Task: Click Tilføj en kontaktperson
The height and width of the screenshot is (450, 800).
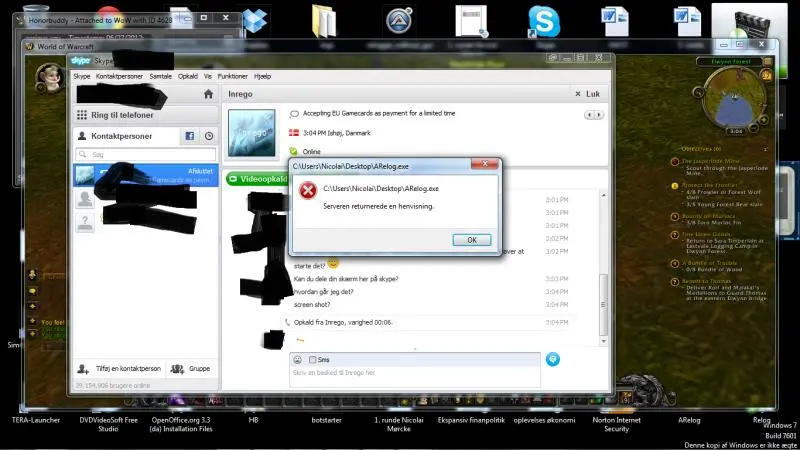Action: click(x=119, y=368)
